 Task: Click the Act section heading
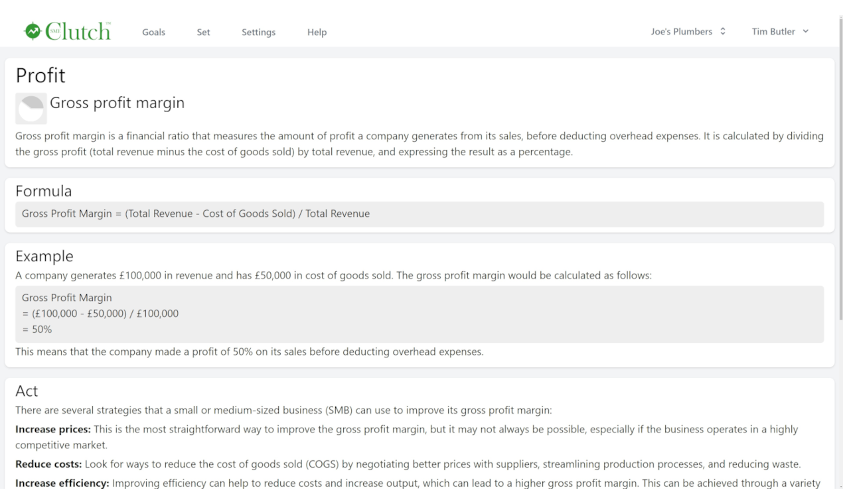[26, 391]
